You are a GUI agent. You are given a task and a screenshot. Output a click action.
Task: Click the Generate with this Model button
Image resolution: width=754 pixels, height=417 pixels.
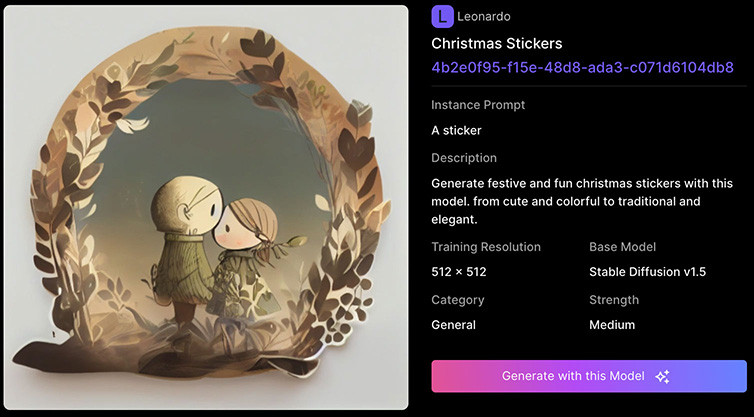point(589,376)
